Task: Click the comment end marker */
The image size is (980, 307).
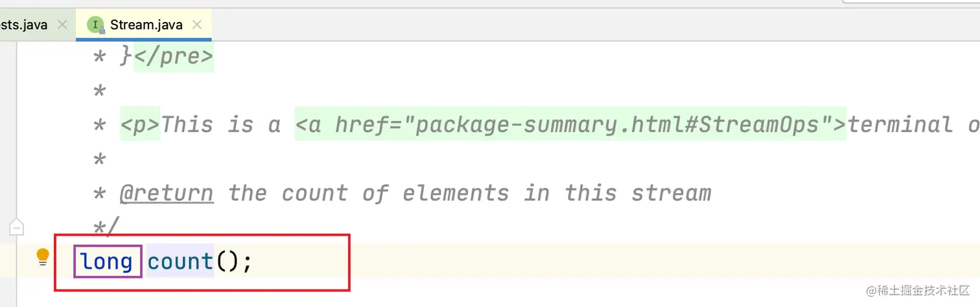Action: 107,227
